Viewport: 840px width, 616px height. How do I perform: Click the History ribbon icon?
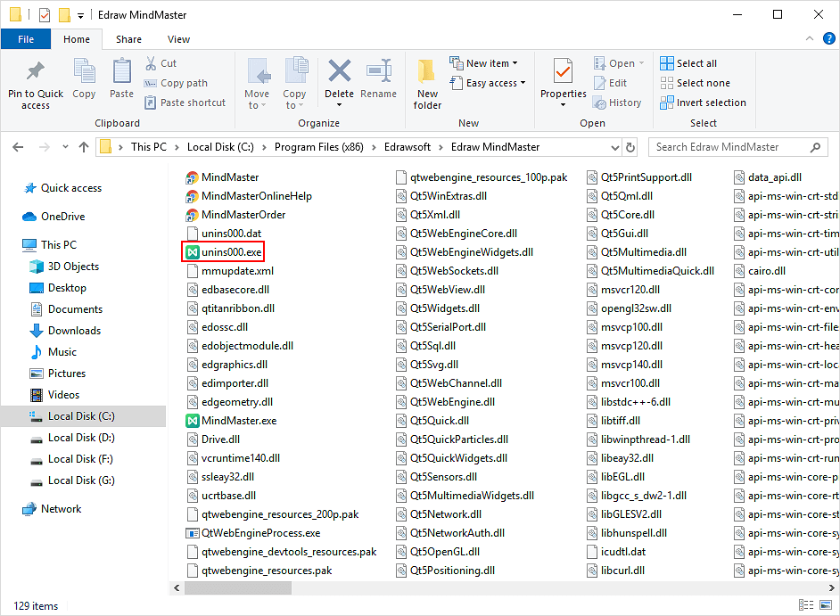[x=599, y=103]
